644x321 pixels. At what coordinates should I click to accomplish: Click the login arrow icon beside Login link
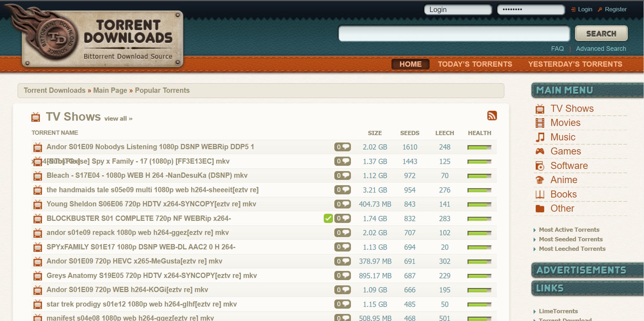[573, 10]
